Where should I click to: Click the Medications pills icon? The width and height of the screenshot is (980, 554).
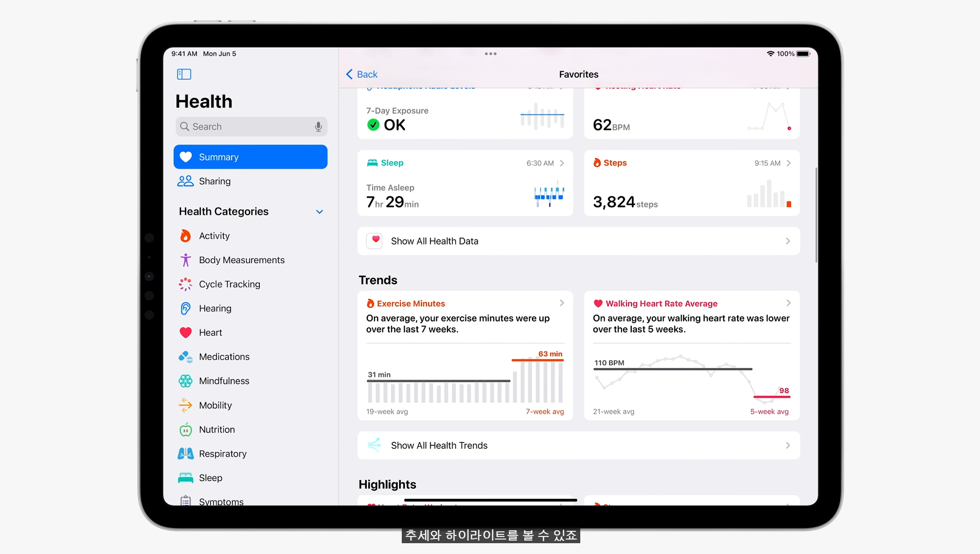click(185, 357)
